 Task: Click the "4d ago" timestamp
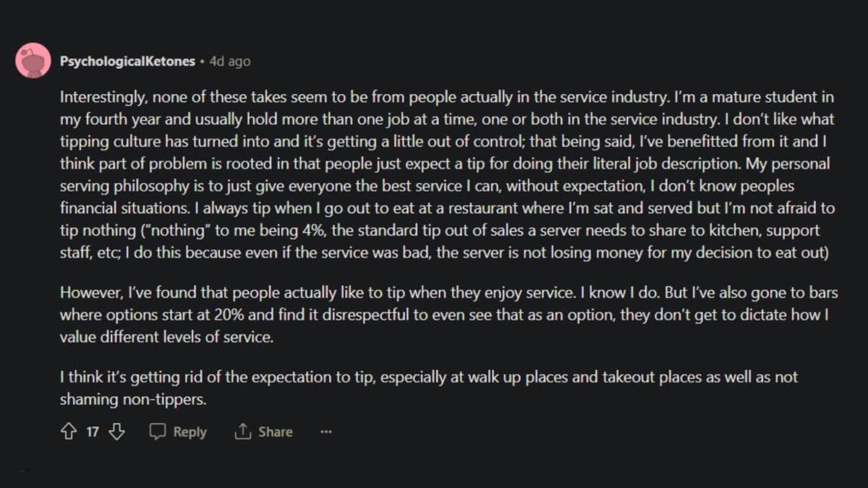tap(229, 61)
